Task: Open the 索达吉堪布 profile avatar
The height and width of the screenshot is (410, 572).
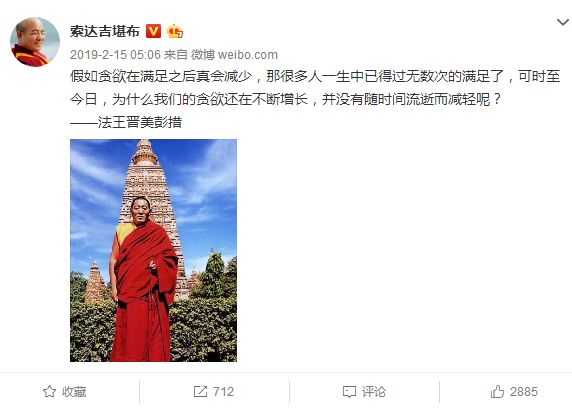Action: pyautogui.click(x=35, y=42)
